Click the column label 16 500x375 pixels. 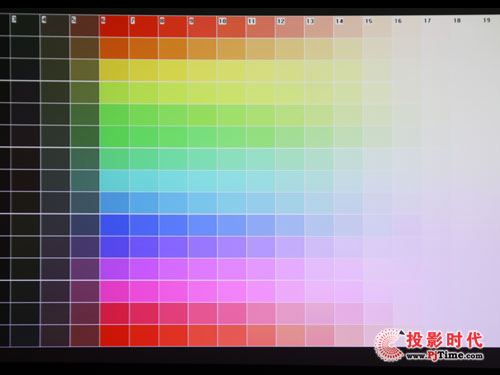click(398, 21)
